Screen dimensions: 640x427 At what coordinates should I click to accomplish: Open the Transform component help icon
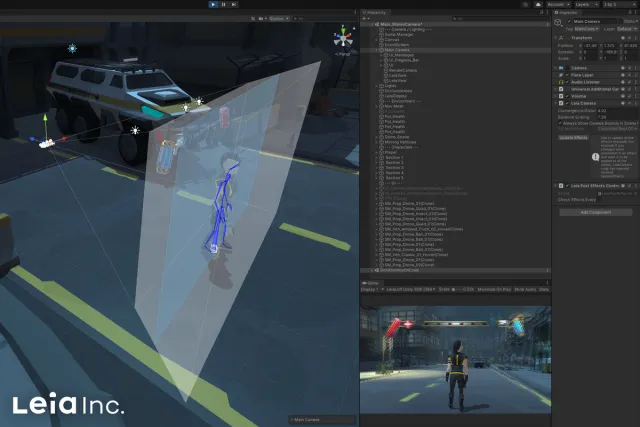[623, 38]
